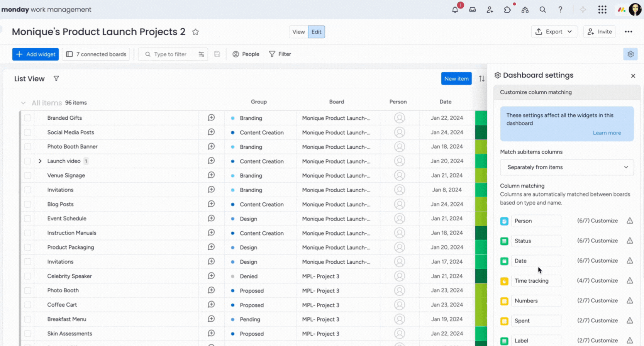644x346 pixels.
Task: Open the search magnifier in top bar
Action: [543, 10]
